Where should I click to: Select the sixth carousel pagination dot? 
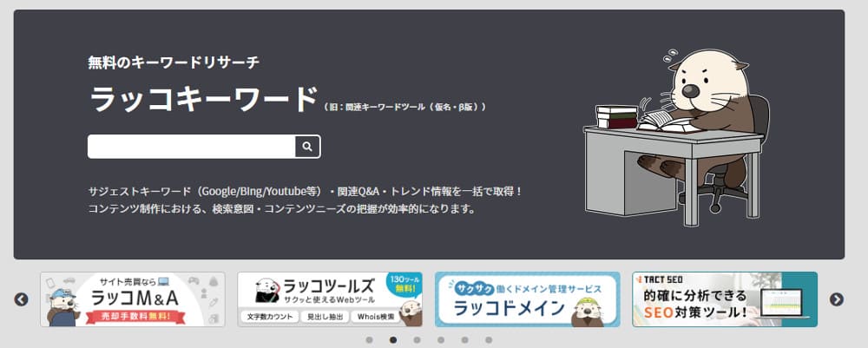pos(488,339)
